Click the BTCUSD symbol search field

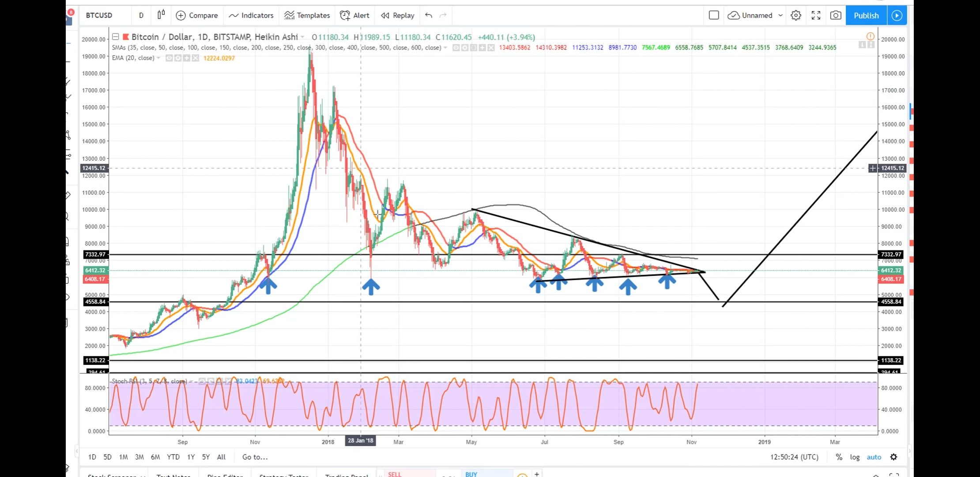(99, 15)
